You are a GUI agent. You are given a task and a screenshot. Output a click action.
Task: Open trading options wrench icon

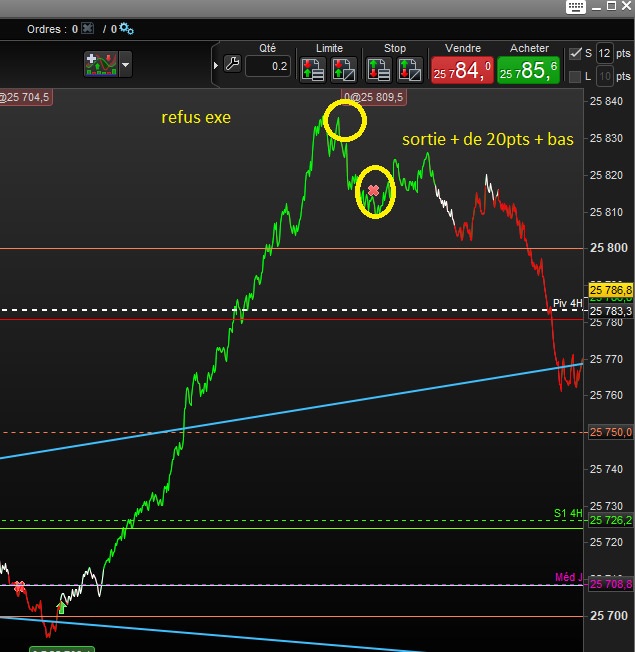click(232, 64)
